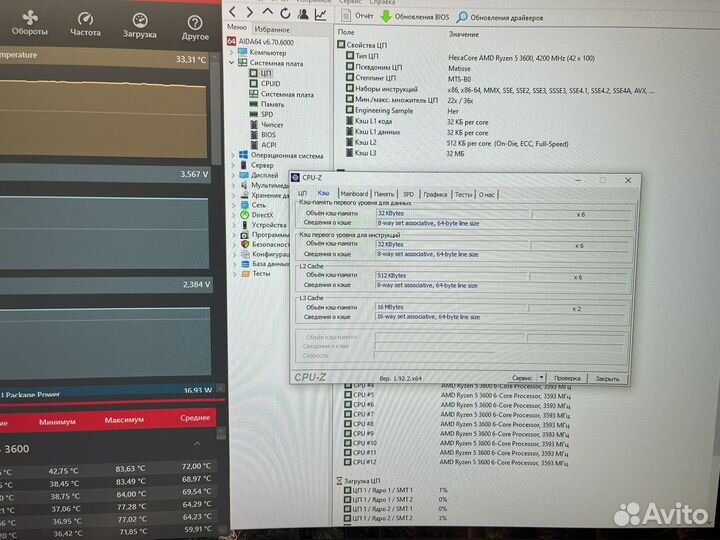Image resolution: width=720 pixels, height=540 pixels.
Task: Click the user icon in AIDA64 toolbar
Action: [x=303, y=14]
